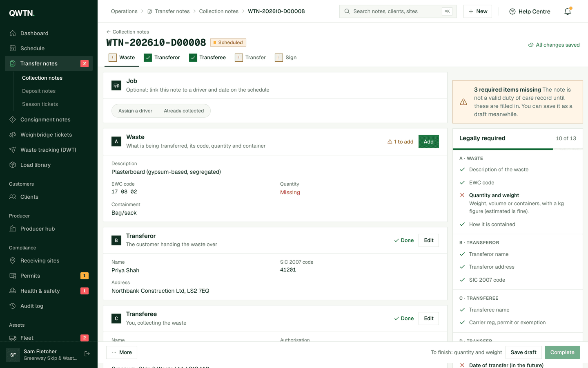The width and height of the screenshot is (588, 368).
Task: Select the Already collected option
Action: click(x=184, y=111)
